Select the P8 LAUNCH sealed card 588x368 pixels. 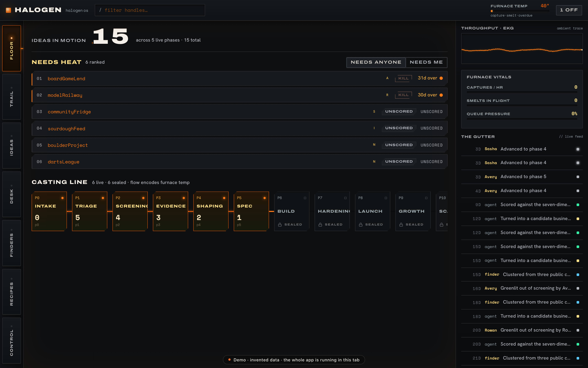tap(373, 211)
